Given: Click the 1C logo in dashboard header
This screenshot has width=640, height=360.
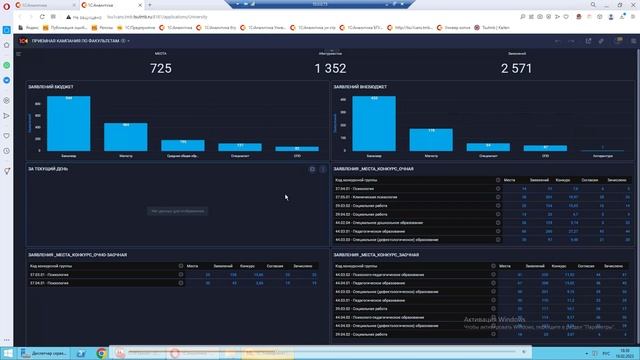Looking at the screenshot, I should (x=24, y=41).
